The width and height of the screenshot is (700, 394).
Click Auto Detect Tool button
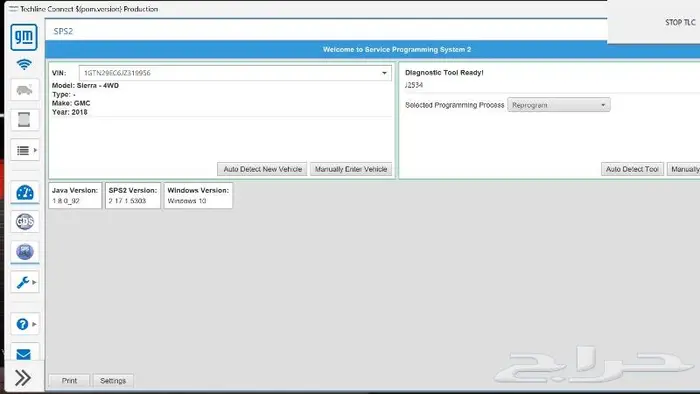[x=632, y=169]
